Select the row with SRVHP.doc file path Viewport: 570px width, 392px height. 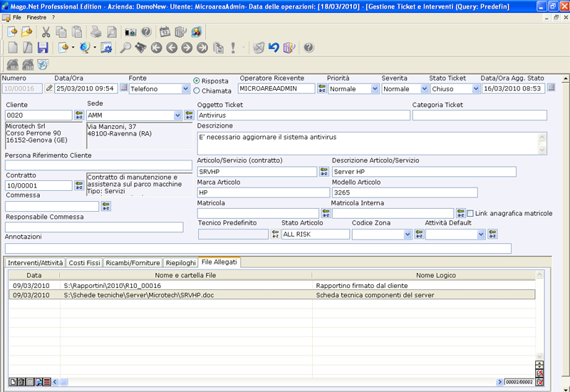pyautogui.click(x=272, y=295)
